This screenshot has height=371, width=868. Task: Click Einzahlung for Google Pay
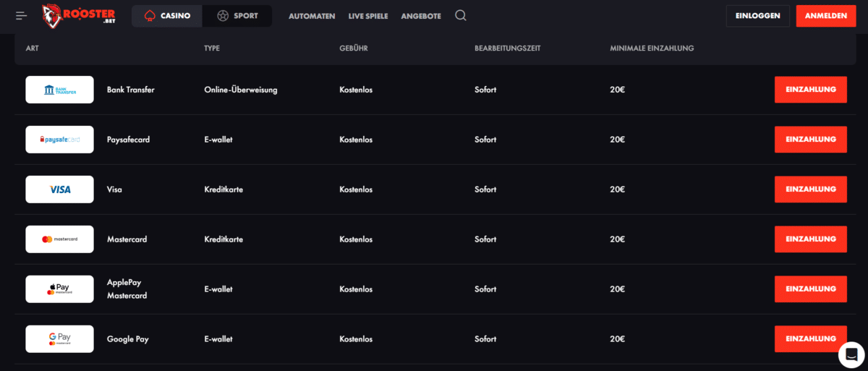click(x=810, y=338)
